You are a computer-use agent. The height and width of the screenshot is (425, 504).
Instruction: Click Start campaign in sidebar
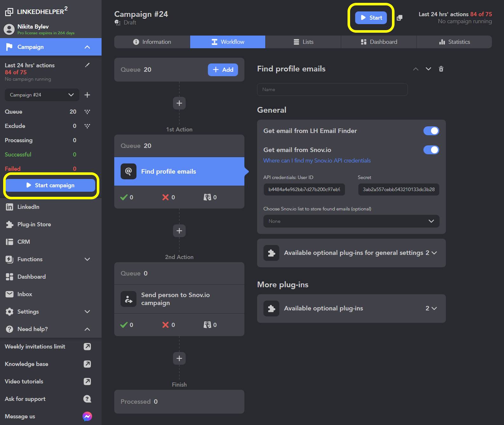(x=50, y=185)
